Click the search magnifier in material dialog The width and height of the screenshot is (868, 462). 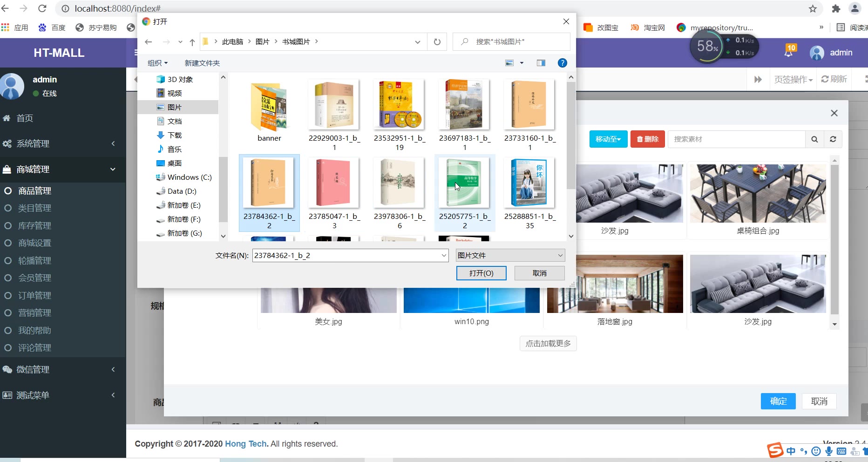pyautogui.click(x=814, y=139)
